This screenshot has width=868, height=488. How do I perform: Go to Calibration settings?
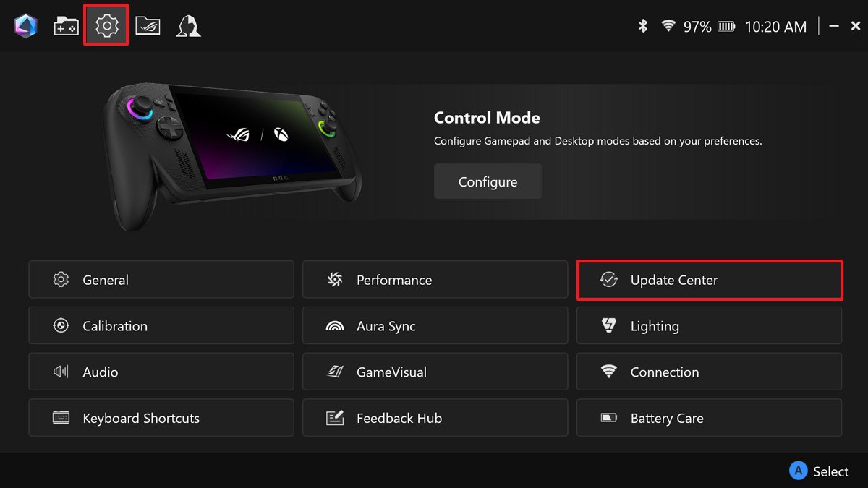161,326
